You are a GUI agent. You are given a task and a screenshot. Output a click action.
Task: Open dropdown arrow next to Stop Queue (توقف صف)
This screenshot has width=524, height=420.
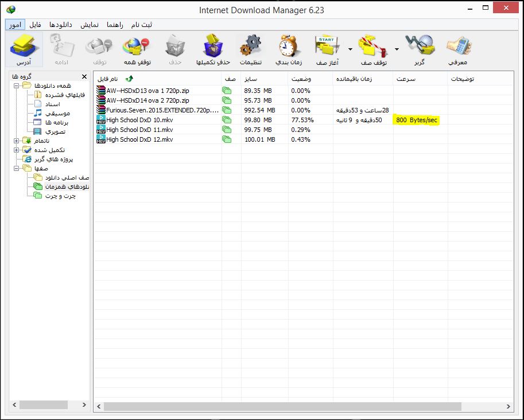tap(397, 49)
